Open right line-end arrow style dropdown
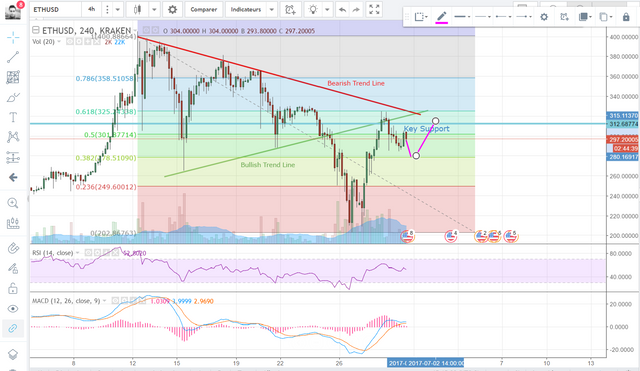This screenshot has height=371, width=640. pyautogui.click(x=524, y=17)
